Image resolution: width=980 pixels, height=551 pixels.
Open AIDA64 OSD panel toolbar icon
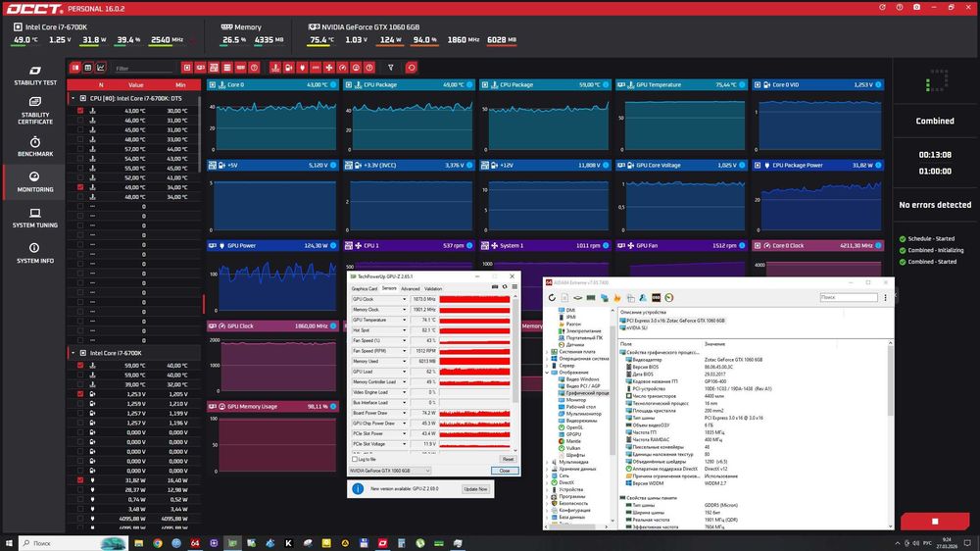pos(656,298)
